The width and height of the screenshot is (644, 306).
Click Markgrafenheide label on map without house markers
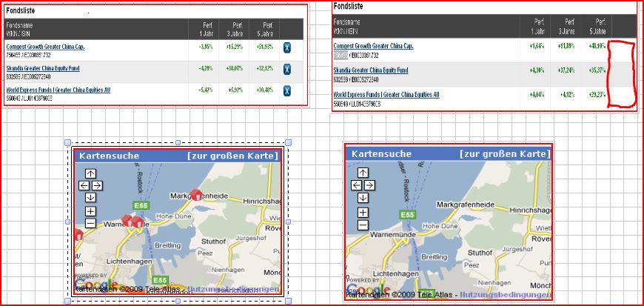(x=466, y=204)
